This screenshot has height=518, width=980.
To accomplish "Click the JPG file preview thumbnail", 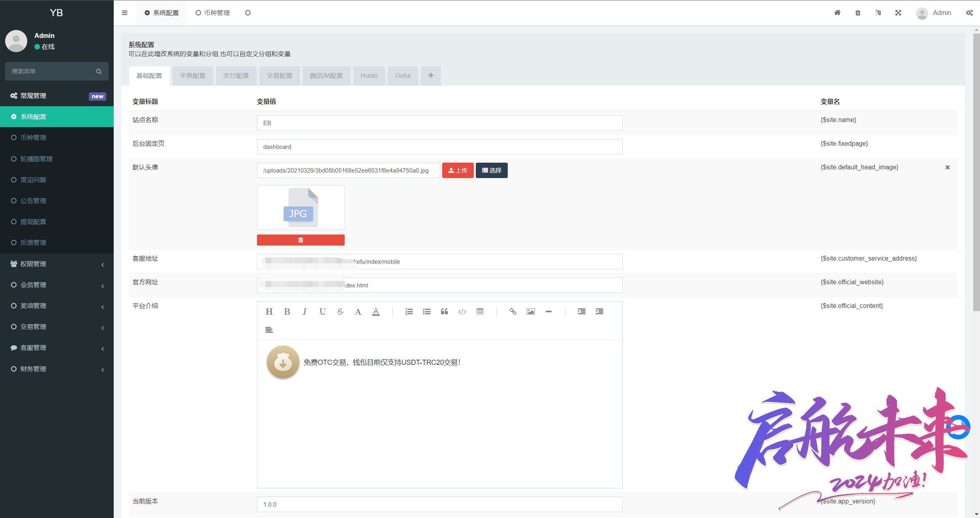I will (301, 208).
